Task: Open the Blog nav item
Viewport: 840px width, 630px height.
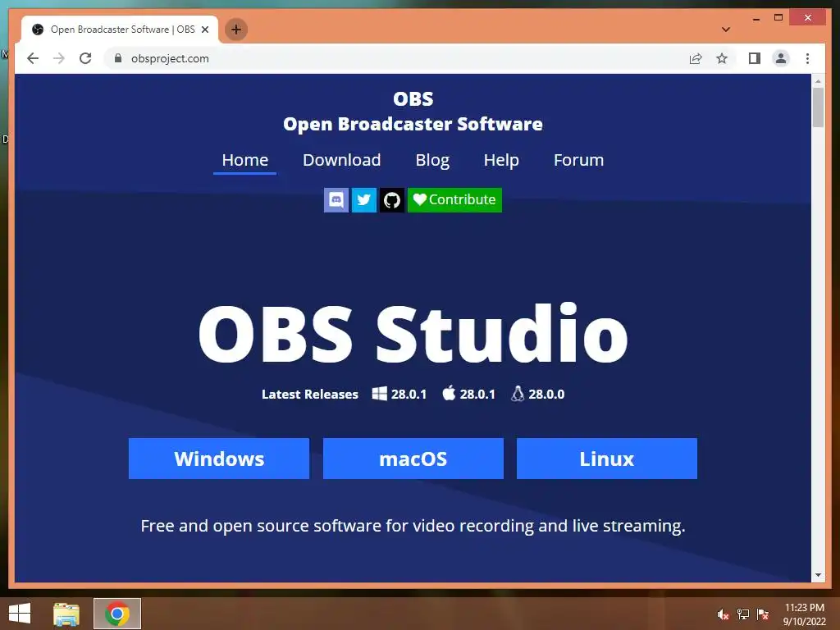Action: (x=432, y=160)
